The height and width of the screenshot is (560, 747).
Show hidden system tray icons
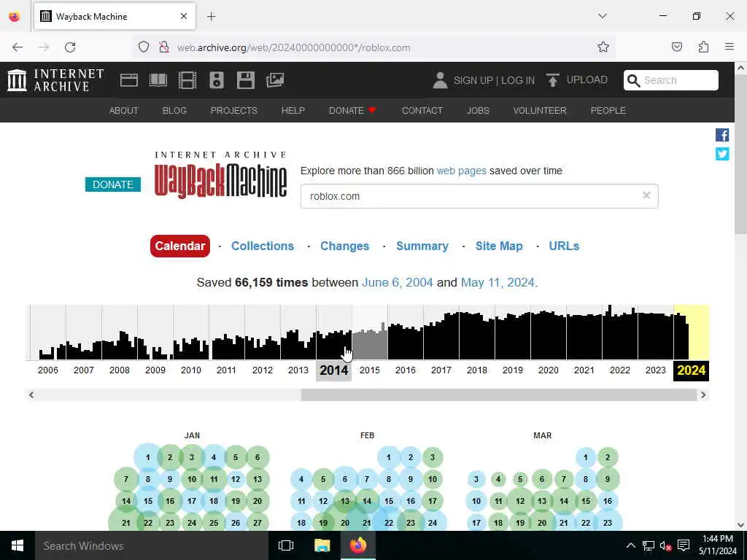631,545
